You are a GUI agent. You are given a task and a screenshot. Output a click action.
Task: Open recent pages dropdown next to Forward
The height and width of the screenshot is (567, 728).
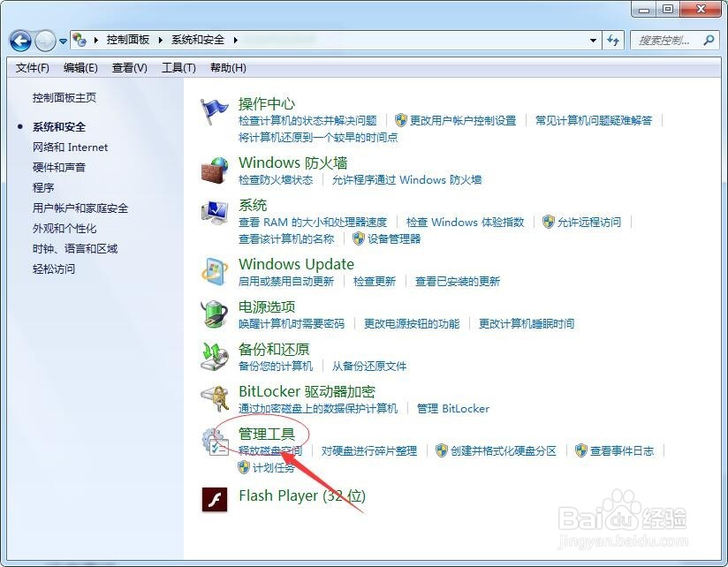(x=63, y=42)
